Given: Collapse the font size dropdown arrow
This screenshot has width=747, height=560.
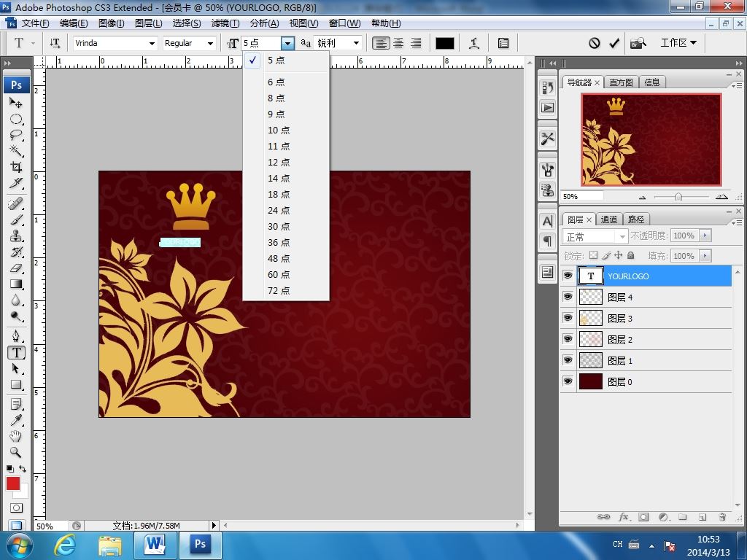Looking at the screenshot, I should [x=287, y=43].
